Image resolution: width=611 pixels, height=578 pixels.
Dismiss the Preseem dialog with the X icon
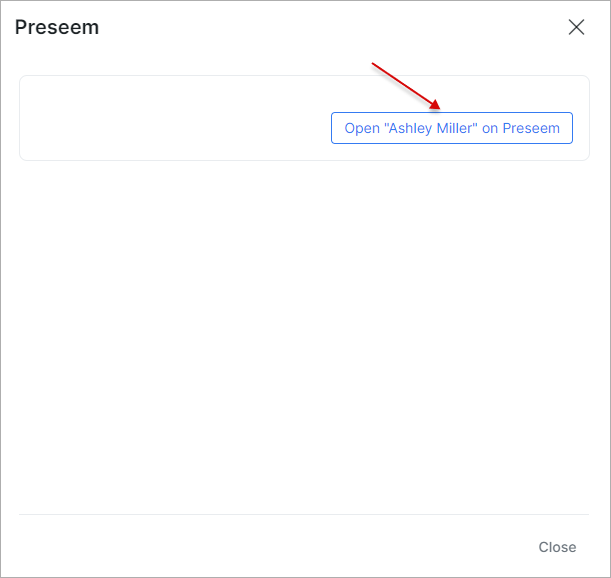[576, 27]
